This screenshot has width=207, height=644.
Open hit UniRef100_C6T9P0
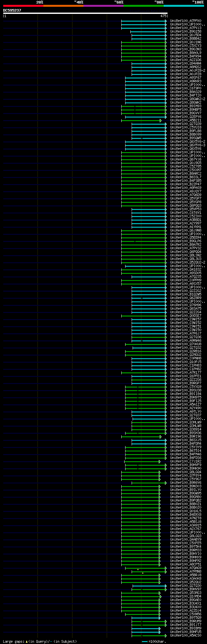click(x=186, y=88)
